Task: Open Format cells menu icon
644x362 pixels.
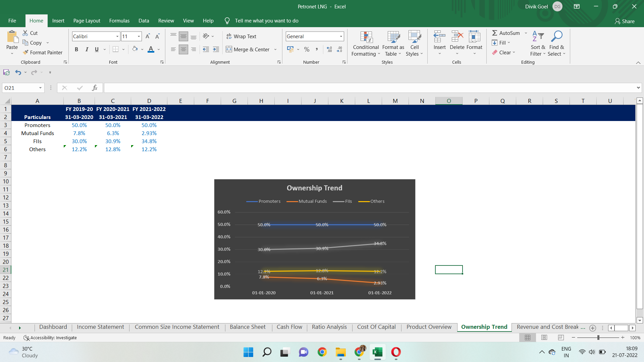Action: tap(474, 36)
